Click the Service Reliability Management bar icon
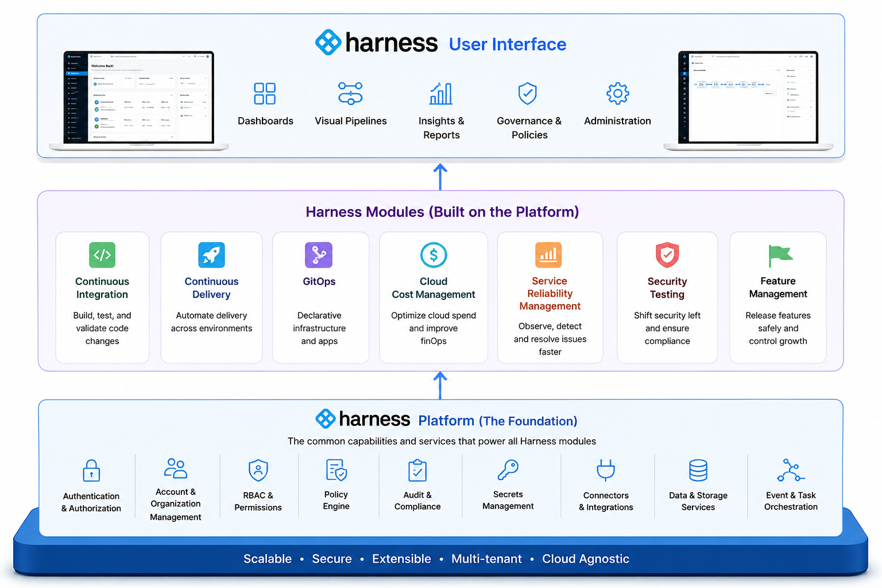Image resolution: width=882 pixels, height=588 pixels. (x=548, y=255)
